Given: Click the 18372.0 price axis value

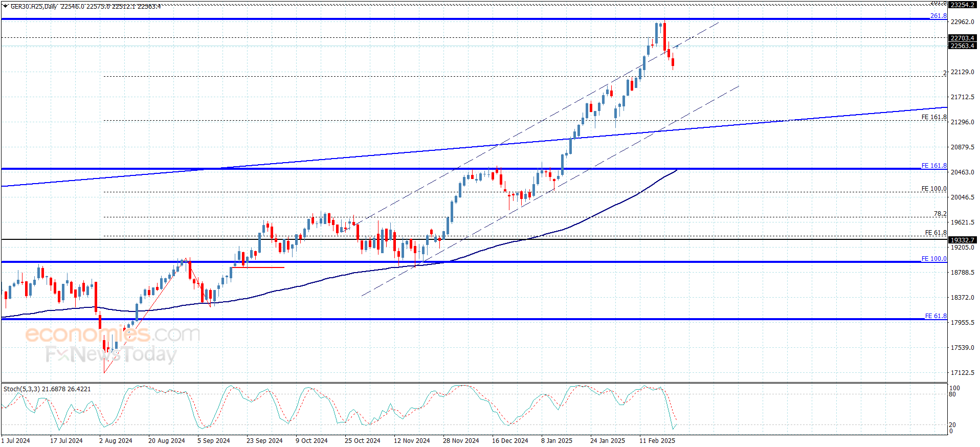Looking at the screenshot, I should point(962,298).
